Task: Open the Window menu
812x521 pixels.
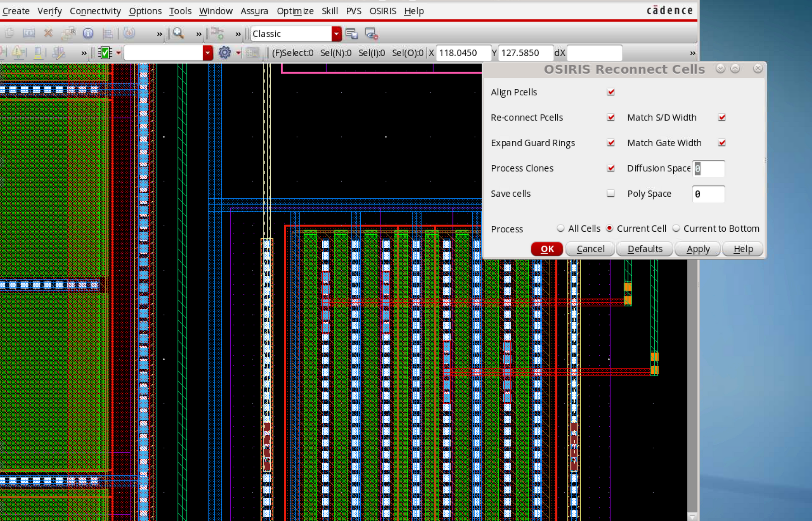Action: click(216, 11)
